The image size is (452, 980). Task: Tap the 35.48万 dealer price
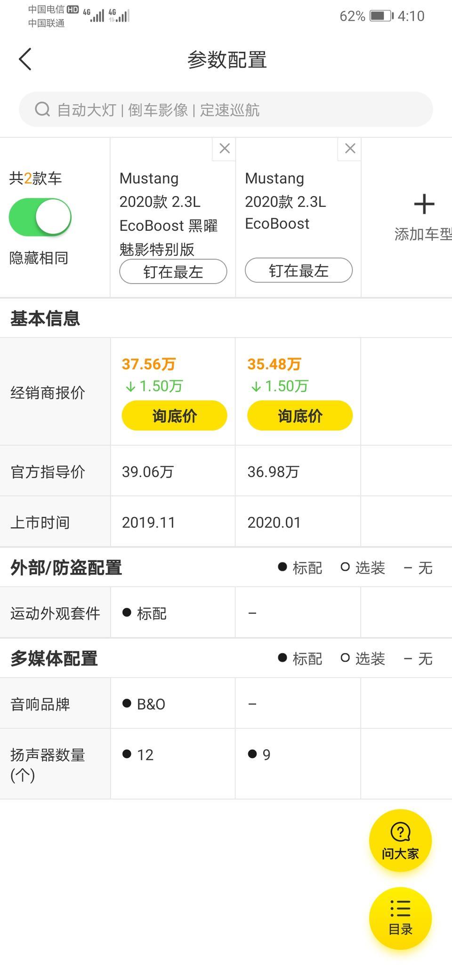pos(274,364)
